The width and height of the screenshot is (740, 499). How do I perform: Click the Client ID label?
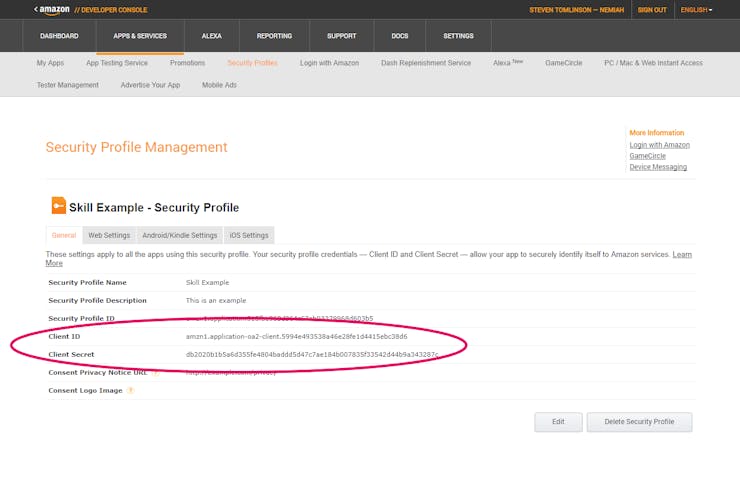[x=64, y=337]
